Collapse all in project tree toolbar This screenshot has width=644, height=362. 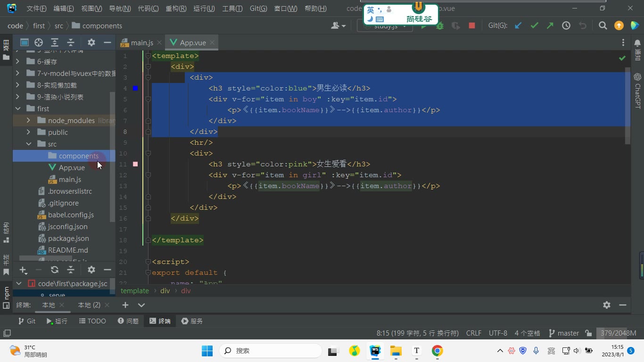[x=71, y=42]
